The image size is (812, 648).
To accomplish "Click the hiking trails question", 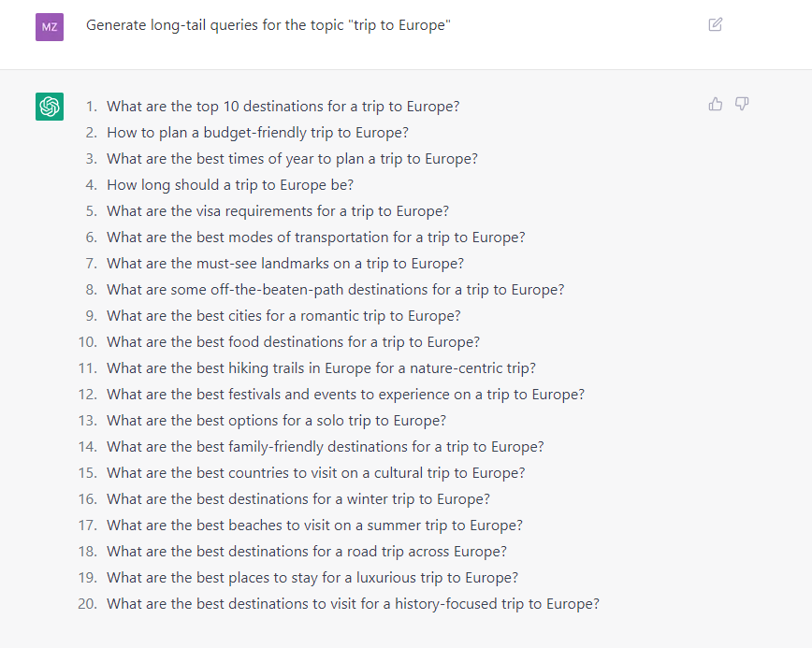I will [x=321, y=368].
